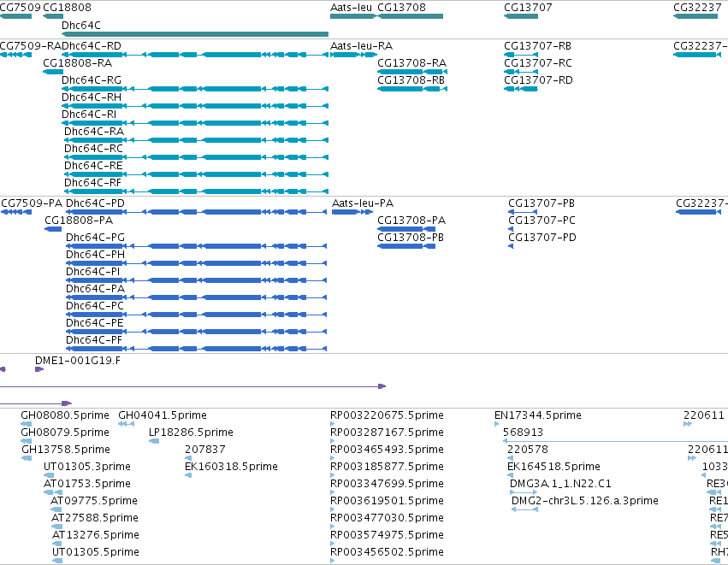728x565 pixels.
Task: Click the CG13707 gene label
Action: (528, 8)
